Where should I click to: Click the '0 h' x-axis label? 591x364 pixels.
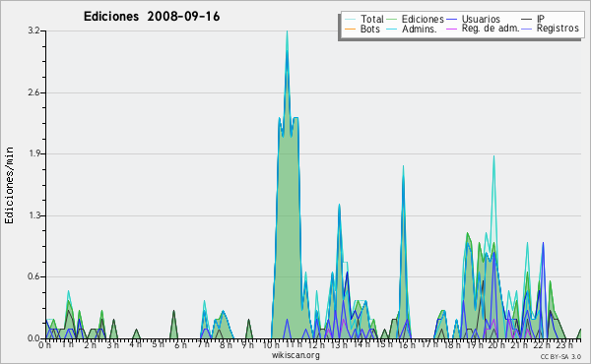[x=44, y=345]
